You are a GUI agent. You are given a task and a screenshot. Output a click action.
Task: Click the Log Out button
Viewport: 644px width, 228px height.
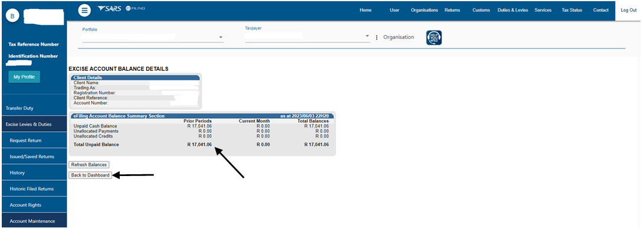629,10
